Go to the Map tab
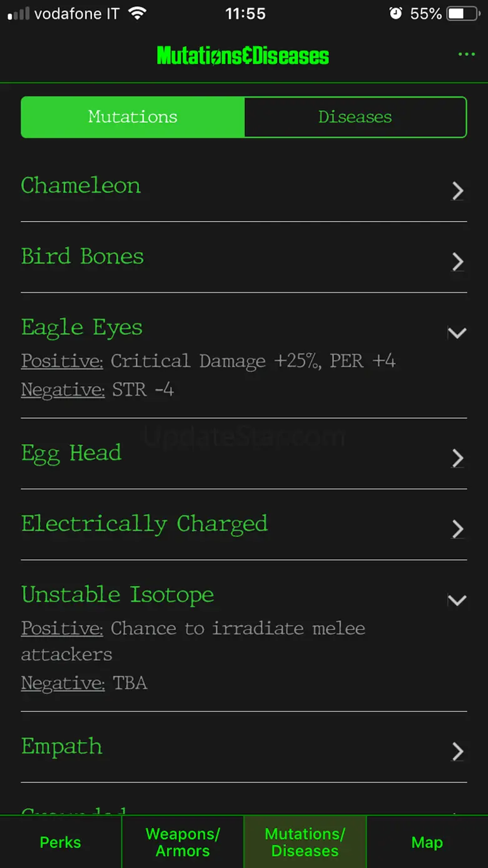Image resolution: width=488 pixels, height=868 pixels. [x=427, y=842]
